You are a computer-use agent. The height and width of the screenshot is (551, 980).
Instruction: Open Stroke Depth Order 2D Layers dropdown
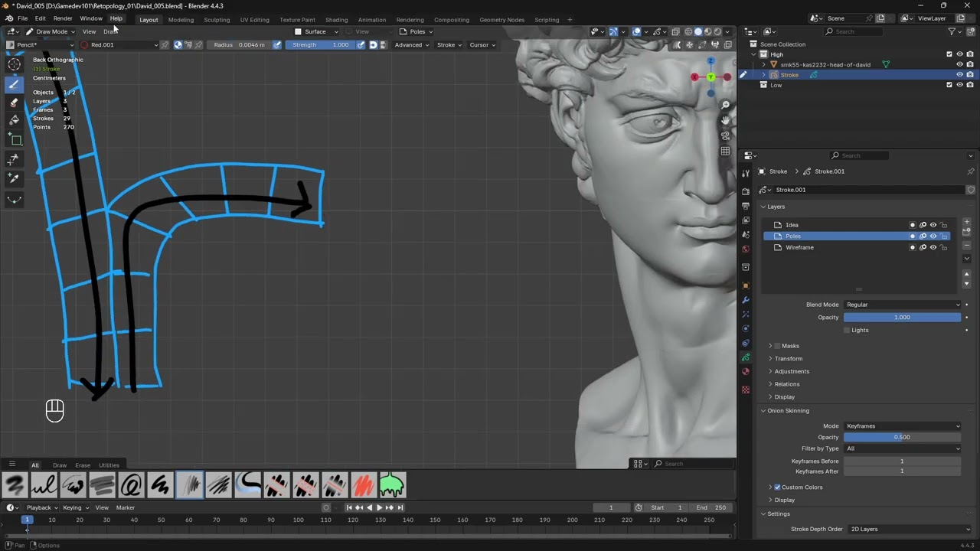point(910,529)
